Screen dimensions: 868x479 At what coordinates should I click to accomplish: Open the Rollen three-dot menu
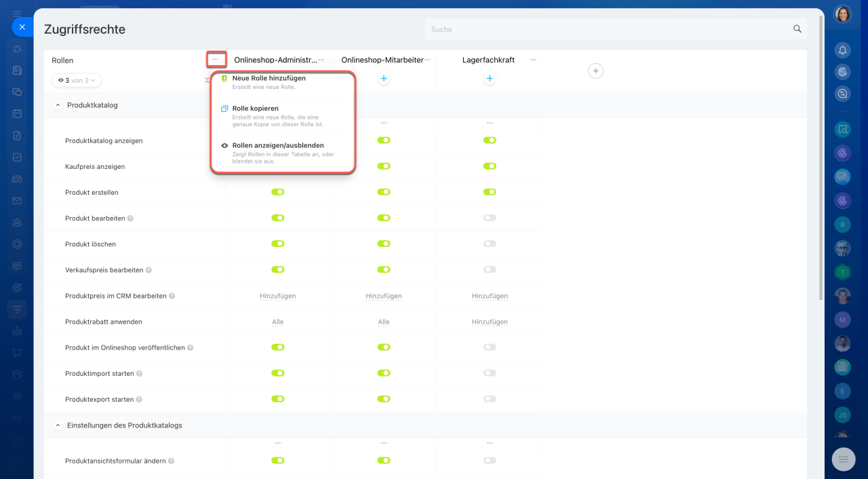pyautogui.click(x=216, y=60)
